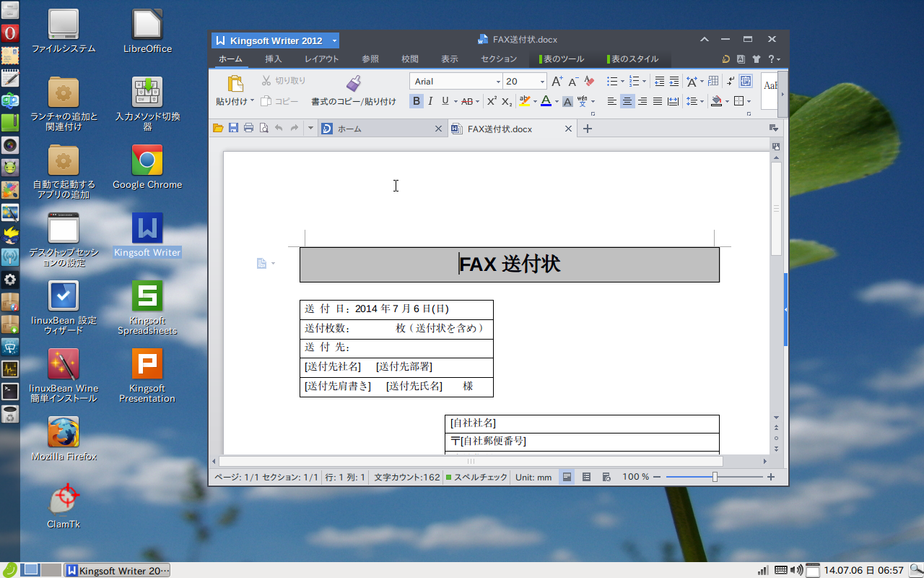Toggle Italic formatting
Viewport: 924px width, 578px height.
431,101
